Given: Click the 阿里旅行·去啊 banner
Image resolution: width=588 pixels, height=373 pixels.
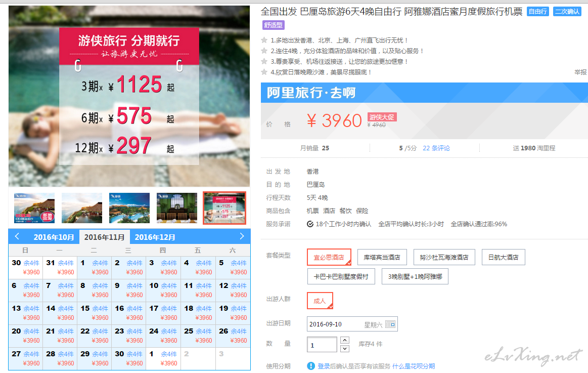Looking at the screenshot, I should [x=424, y=93].
